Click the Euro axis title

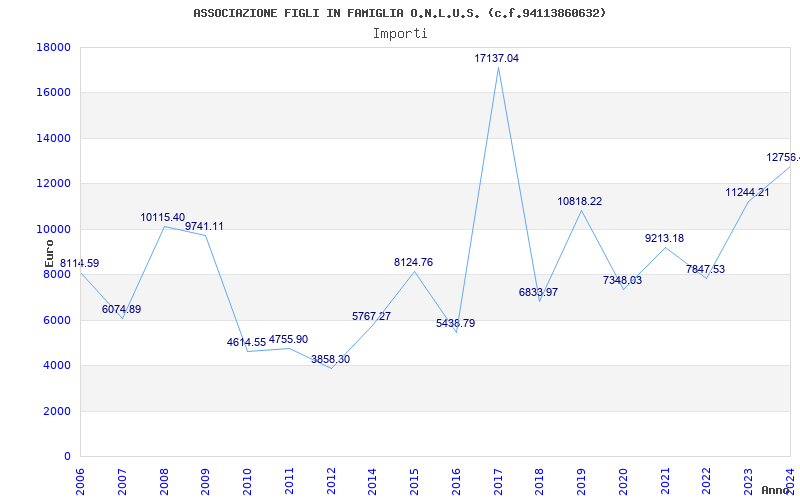click(49, 254)
